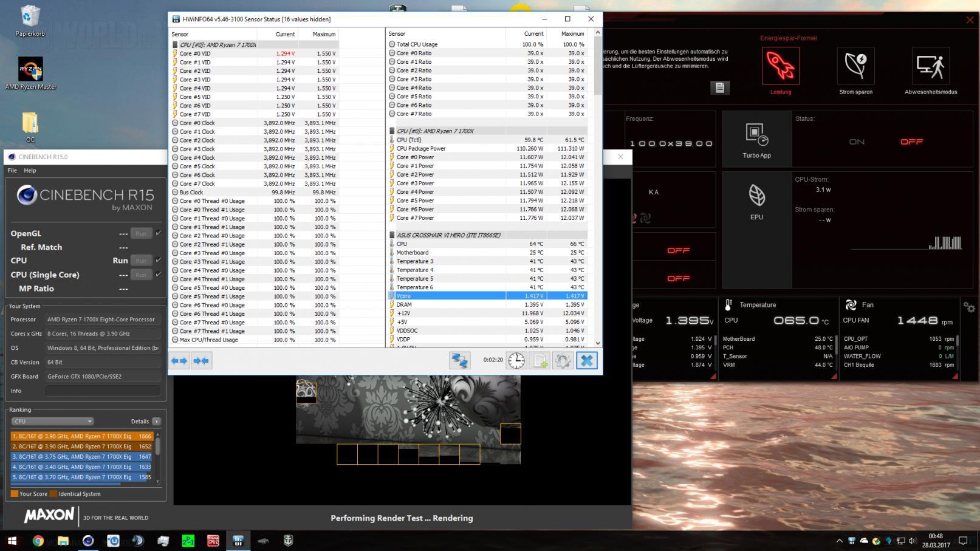Toggle the OpenGL test checkbox

pos(159,233)
